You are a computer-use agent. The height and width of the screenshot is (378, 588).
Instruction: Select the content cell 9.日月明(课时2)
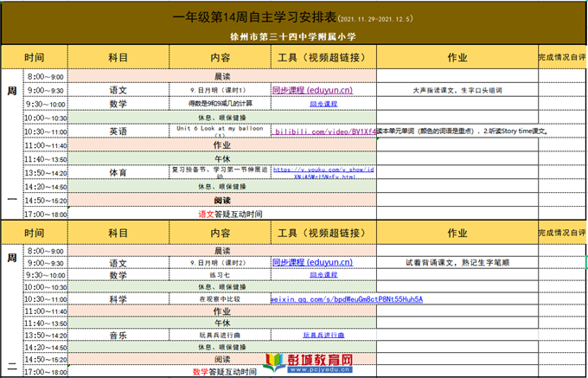[x=220, y=262]
